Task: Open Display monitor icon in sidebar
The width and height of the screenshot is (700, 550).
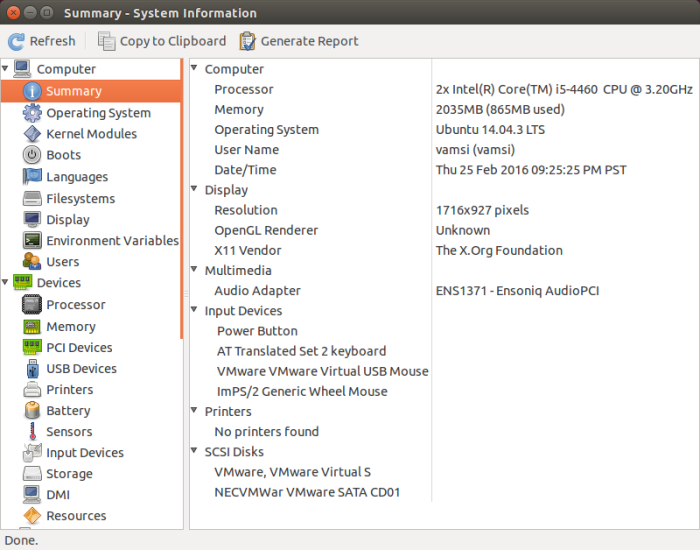Action: tap(32, 219)
